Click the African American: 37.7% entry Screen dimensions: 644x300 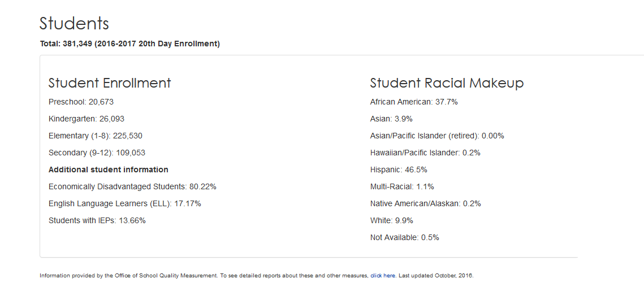(x=414, y=102)
